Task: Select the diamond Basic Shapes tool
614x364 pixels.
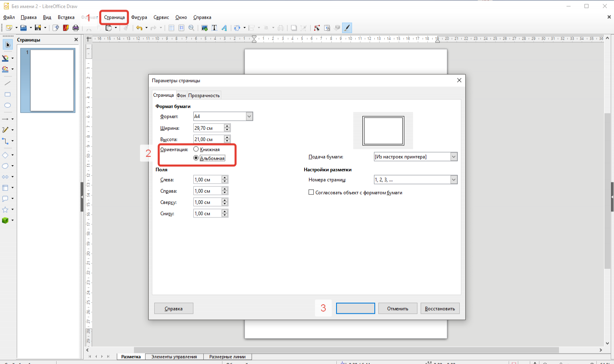Action: (6, 155)
